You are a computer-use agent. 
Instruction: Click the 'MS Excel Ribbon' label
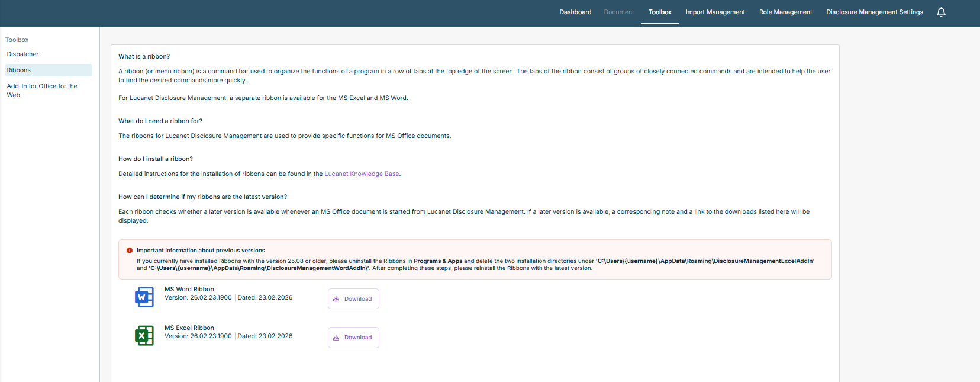189,328
